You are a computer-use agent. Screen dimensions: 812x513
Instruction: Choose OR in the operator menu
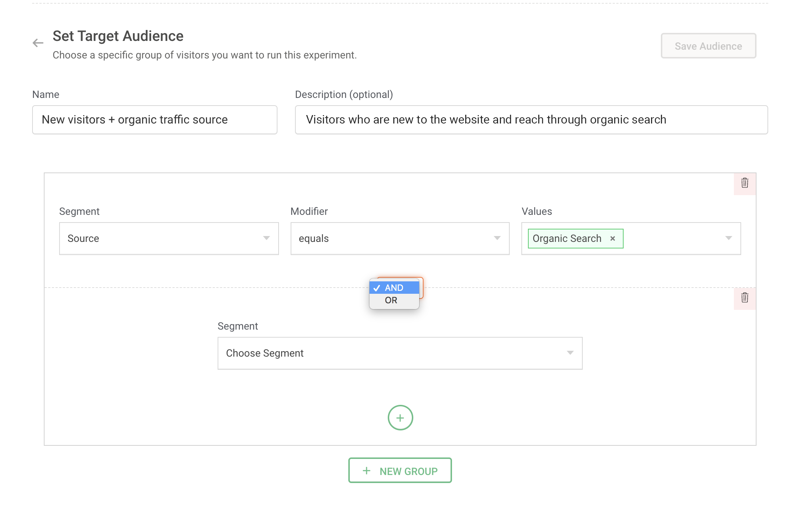coord(391,300)
